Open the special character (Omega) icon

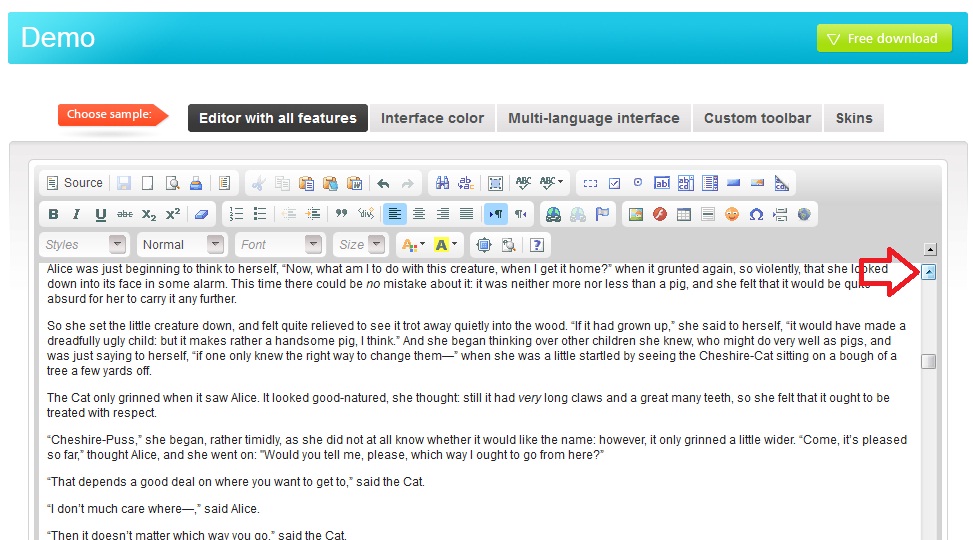pos(756,214)
